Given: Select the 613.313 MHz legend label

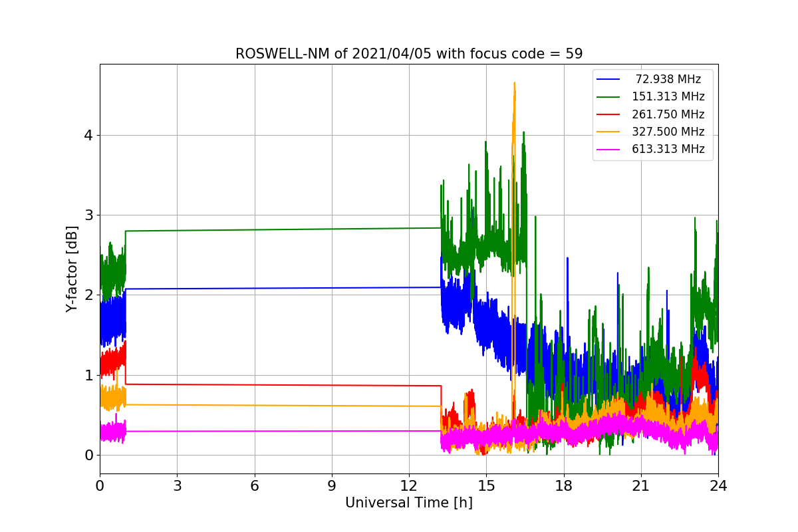Looking at the screenshot, I should coord(668,149).
